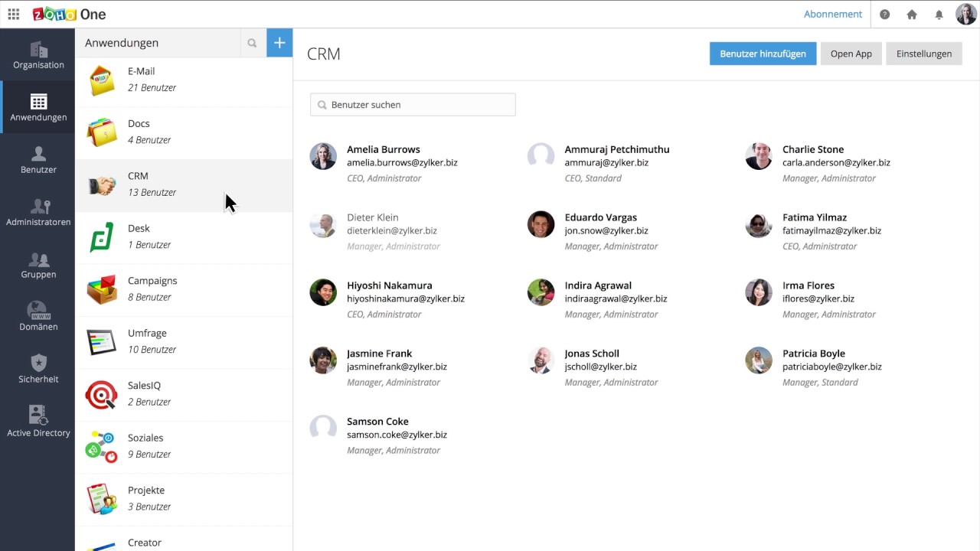Select the E-Mail app icon
The image size is (980, 551).
(x=101, y=80)
